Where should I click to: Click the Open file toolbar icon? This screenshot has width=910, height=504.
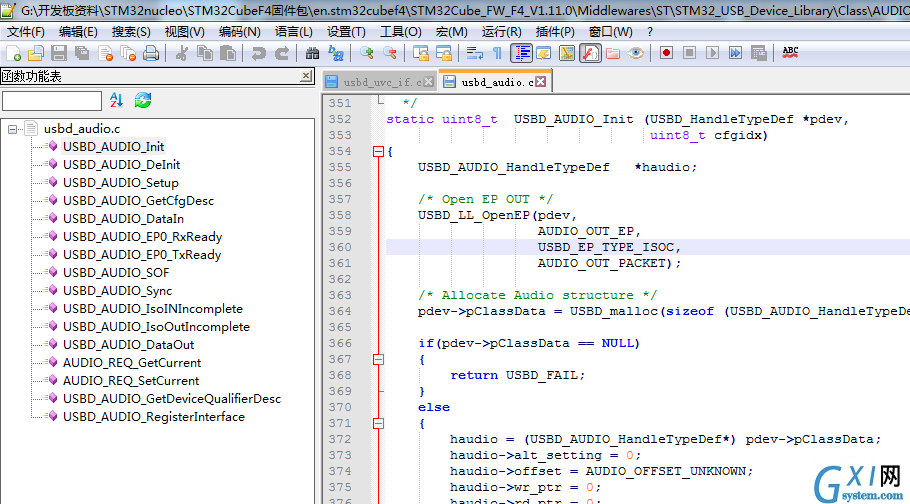[x=36, y=53]
